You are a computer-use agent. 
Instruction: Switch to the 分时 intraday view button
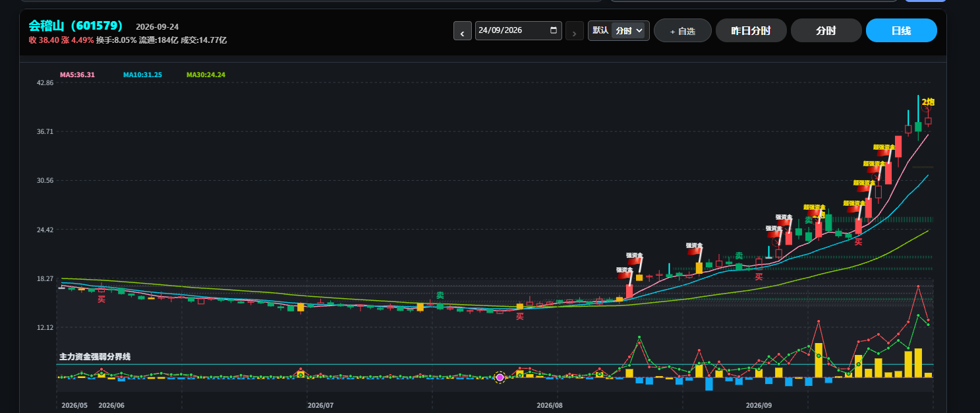[826, 30]
